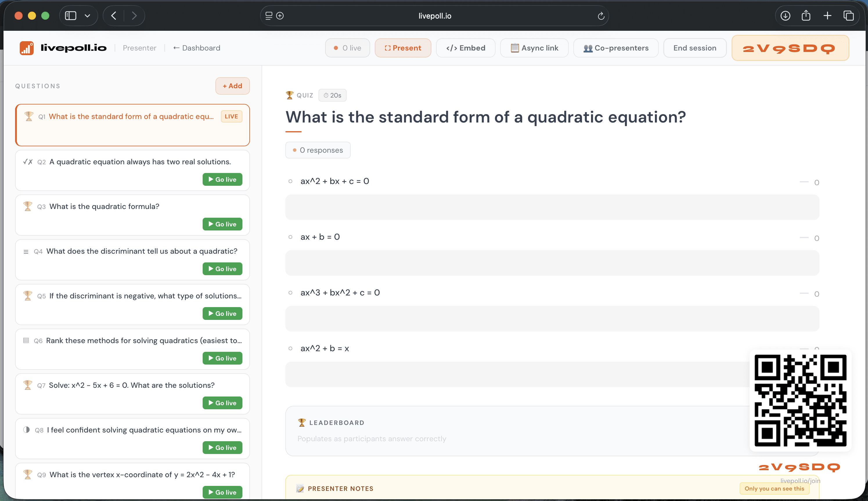The width and height of the screenshot is (868, 501).
Task: Select option ax^2 + b = x
Action: pyautogui.click(x=325, y=348)
